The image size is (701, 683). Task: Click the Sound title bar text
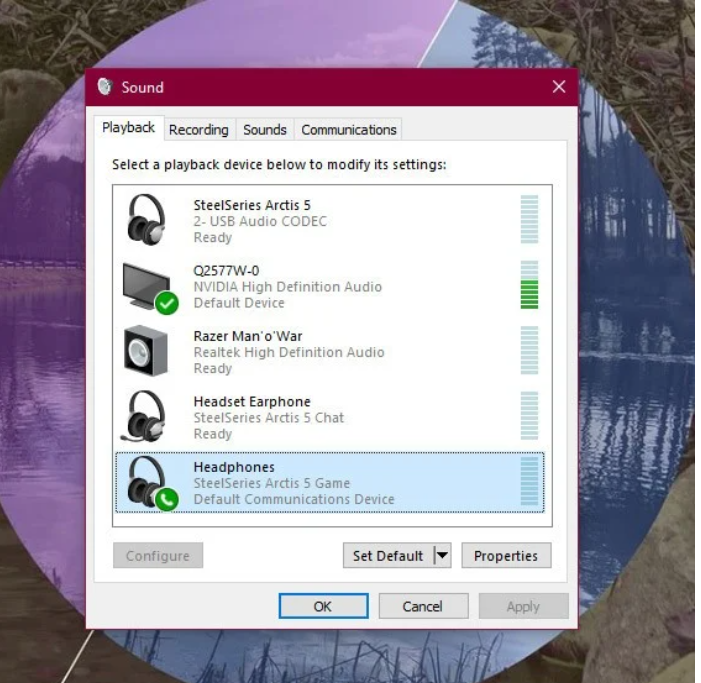(143, 87)
